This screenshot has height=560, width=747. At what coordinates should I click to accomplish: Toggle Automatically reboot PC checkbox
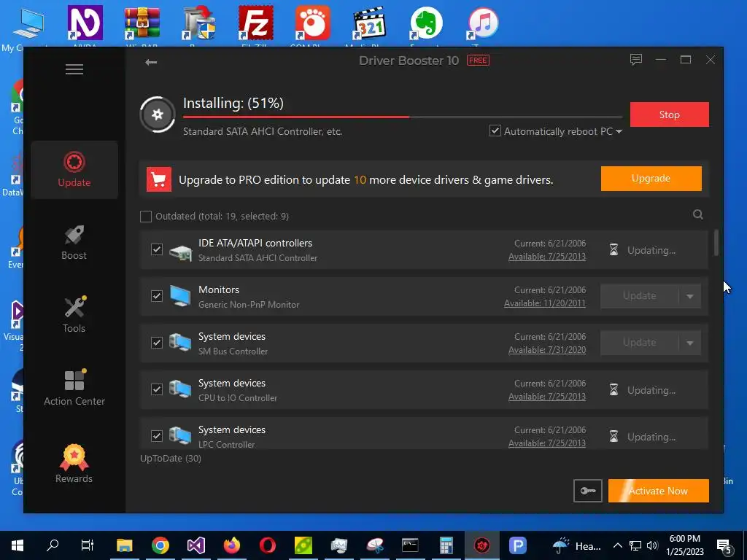pyautogui.click(x=495, y=131)
